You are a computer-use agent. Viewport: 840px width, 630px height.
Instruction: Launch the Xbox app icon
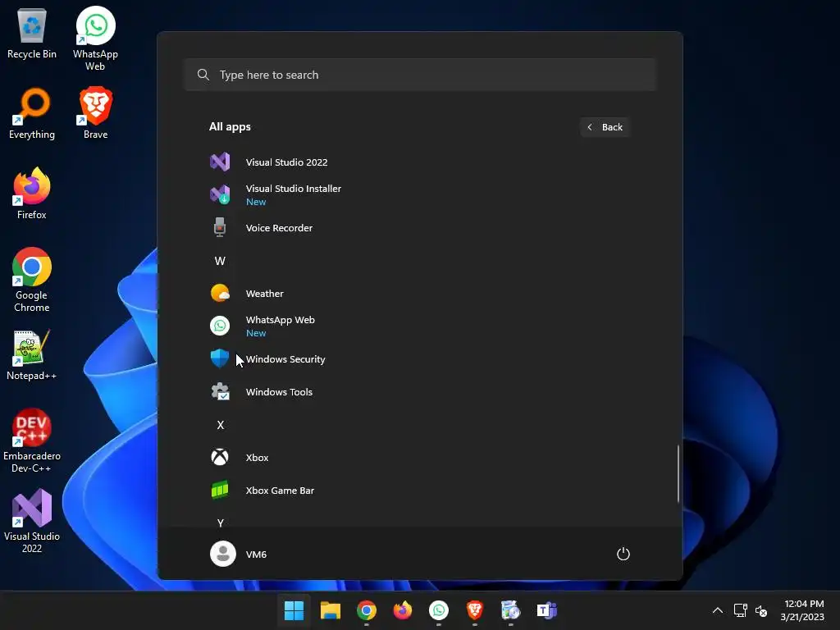pos(220,458)
